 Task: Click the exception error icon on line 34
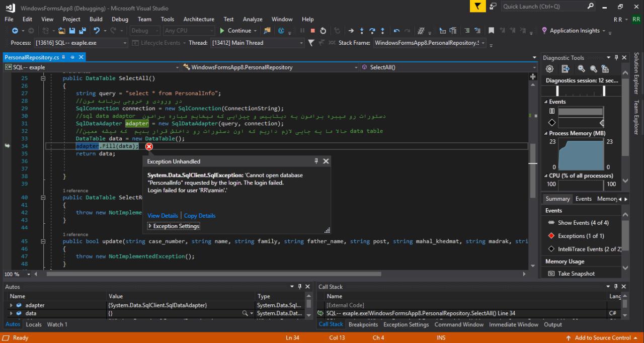click(x=149, y=146)
